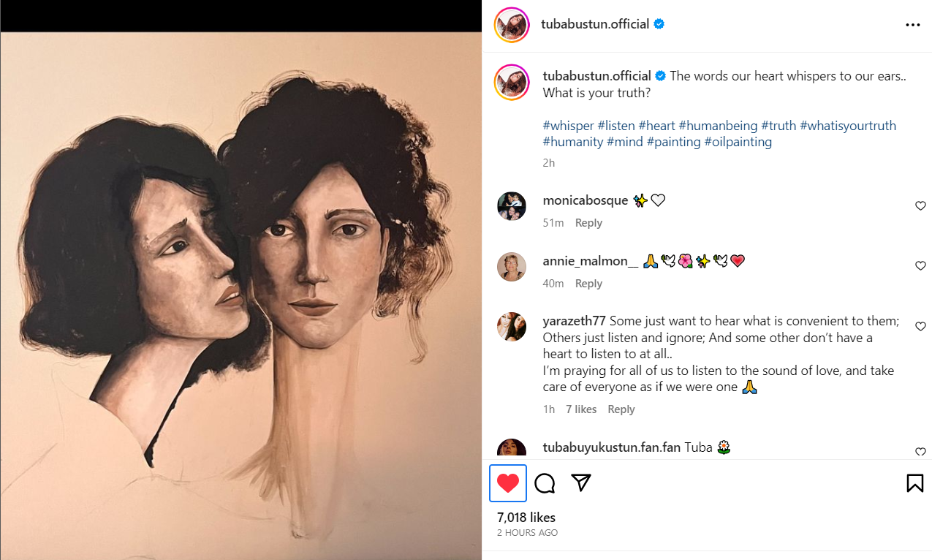
Task: View the 7 likes on yarazeth77's comment
Action: pos(581,409)
